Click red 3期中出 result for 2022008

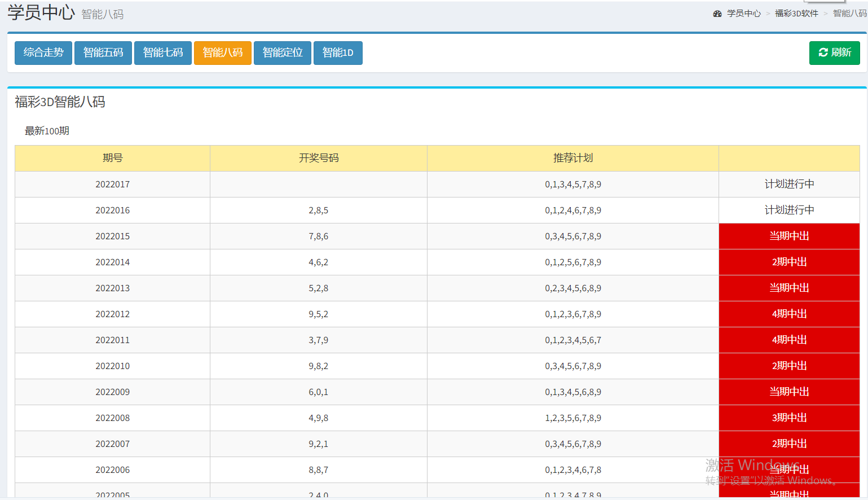tap(790, 418)
